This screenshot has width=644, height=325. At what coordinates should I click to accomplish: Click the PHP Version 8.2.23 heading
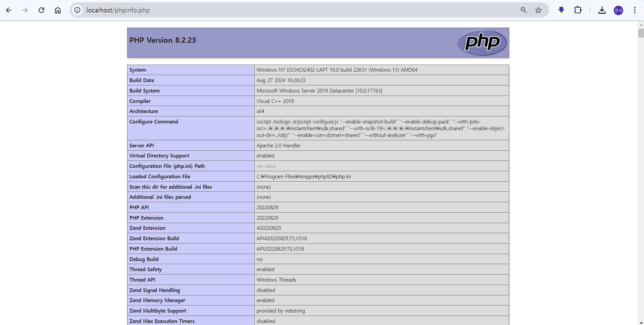pos(163,40)
